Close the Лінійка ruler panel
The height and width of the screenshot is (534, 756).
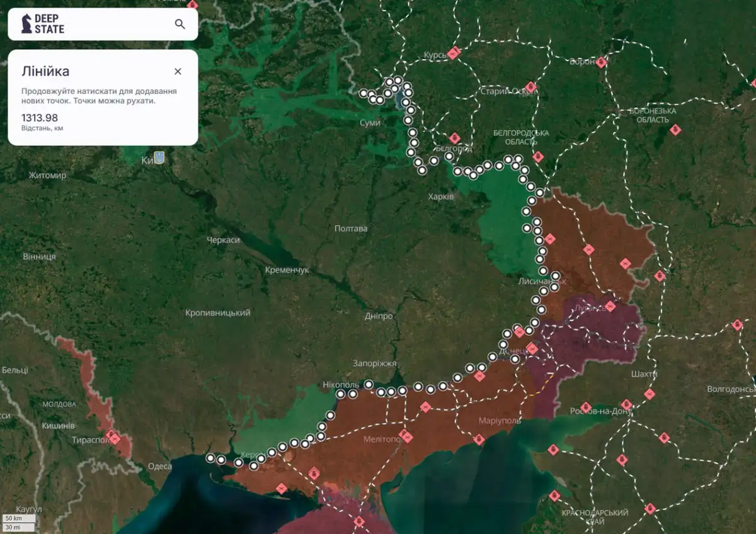[x=178, y=71]
